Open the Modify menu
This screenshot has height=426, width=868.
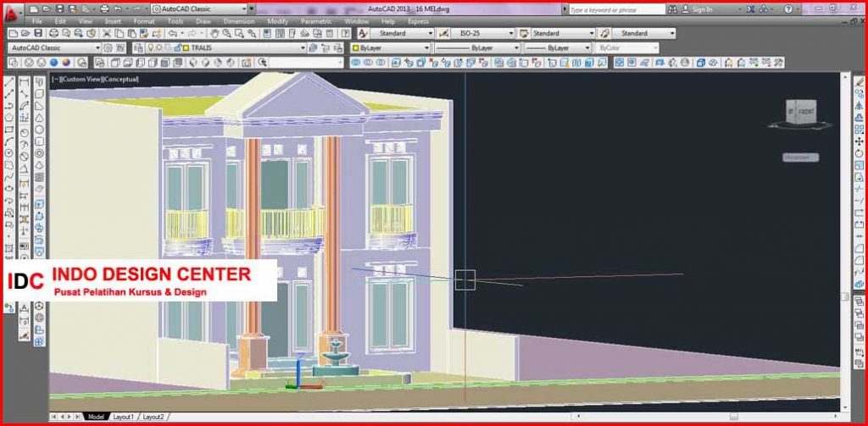277,21
